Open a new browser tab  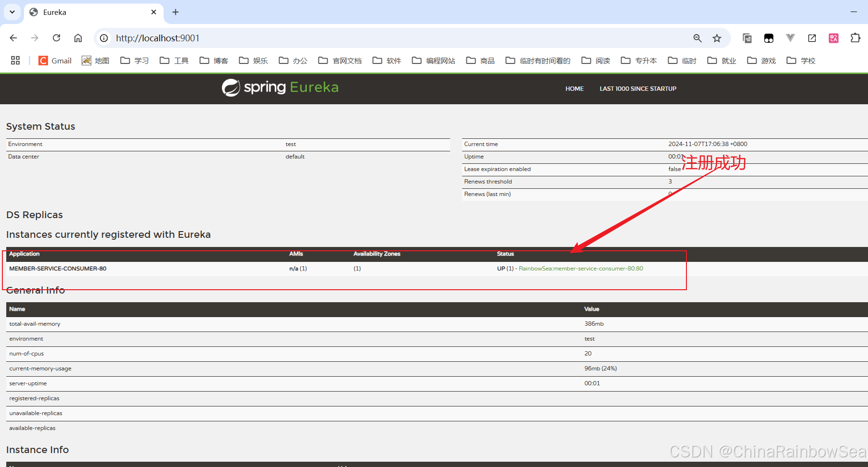[175, 12]
